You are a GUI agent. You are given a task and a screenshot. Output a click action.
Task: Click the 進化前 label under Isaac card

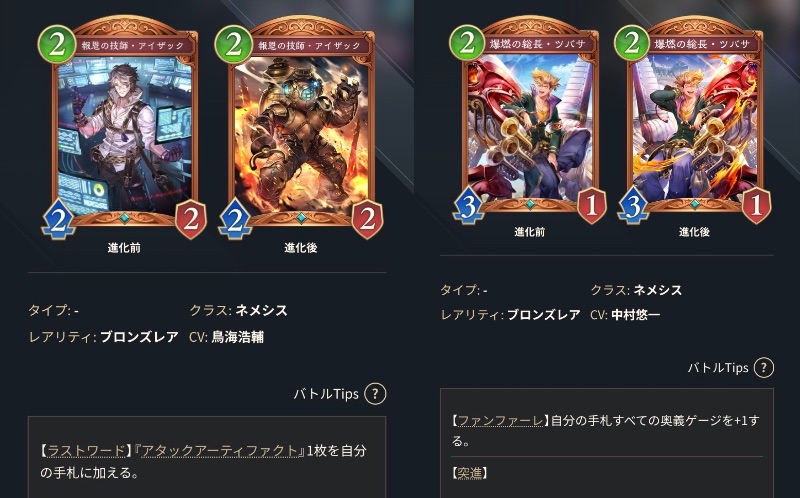tap(124, 248)
